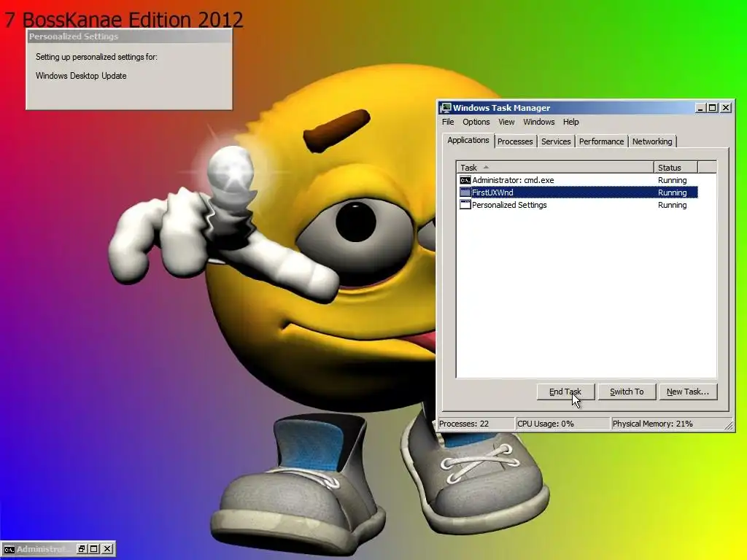Click the Windows Task Manager title text

pyautogui.click(x=501, y=108)
